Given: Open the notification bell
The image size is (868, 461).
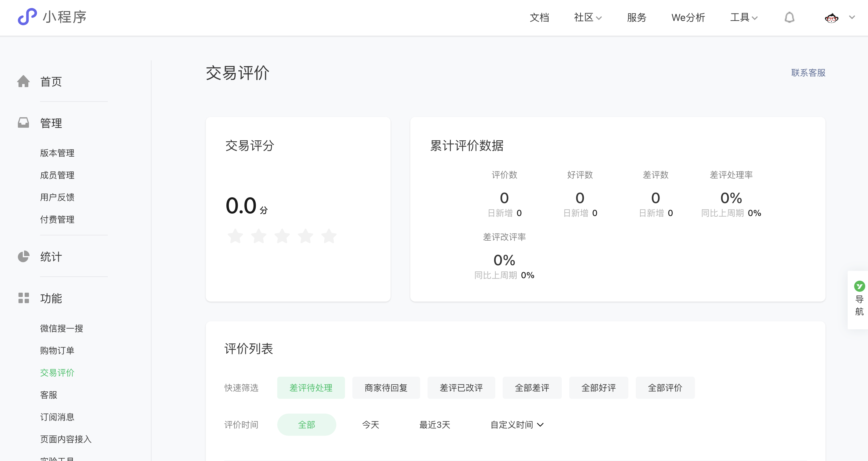Looking at the screenshot, I should [789, 18].
